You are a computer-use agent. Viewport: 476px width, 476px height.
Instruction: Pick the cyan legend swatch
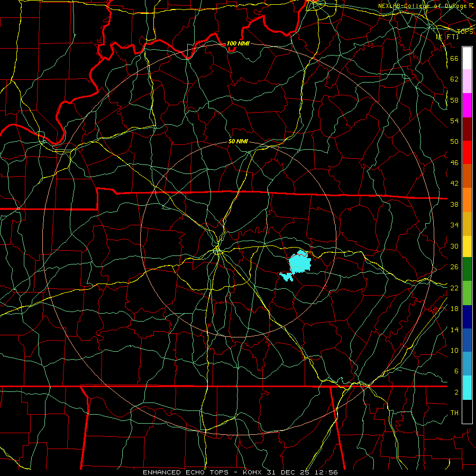pyautogui.click(x=467, y=388)
